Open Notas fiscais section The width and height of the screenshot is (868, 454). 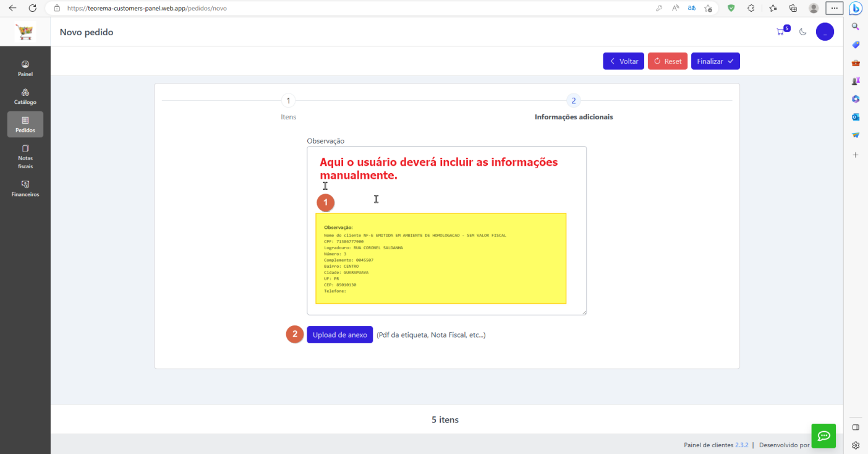click(25, 156)
